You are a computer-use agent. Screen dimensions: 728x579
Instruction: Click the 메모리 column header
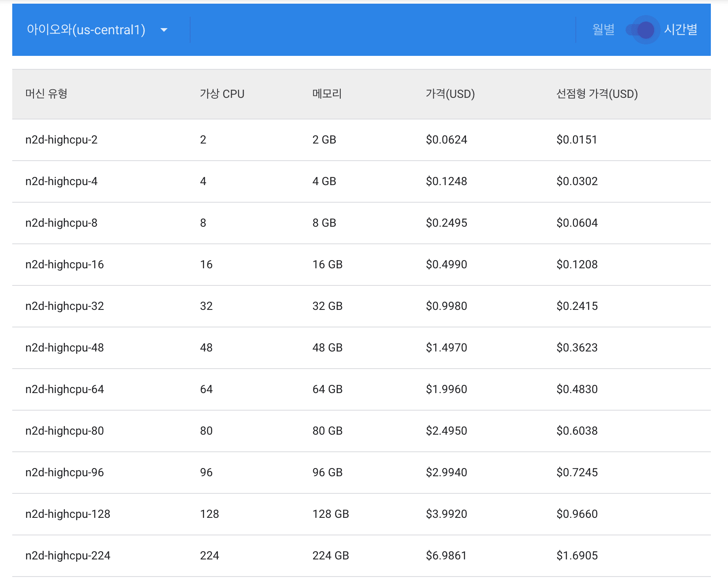click(x=327, y=94)
